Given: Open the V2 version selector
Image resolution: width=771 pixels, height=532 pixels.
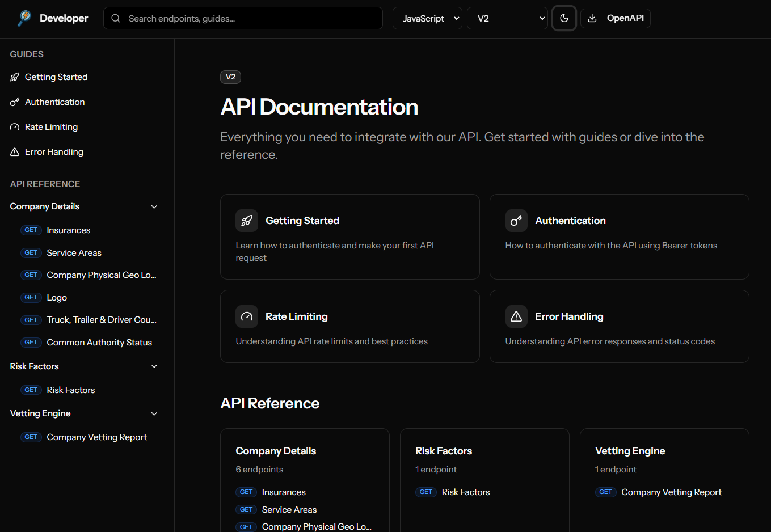Looking at the screenshot, I should 507,18.
